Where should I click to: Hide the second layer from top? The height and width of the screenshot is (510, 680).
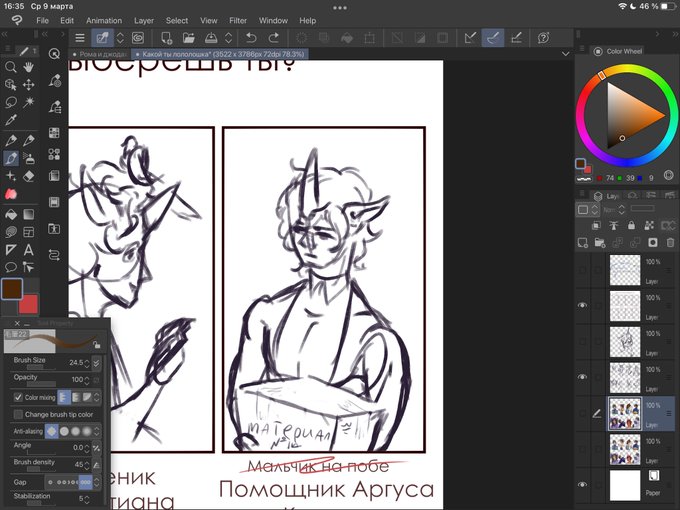(x=582, y=305)
